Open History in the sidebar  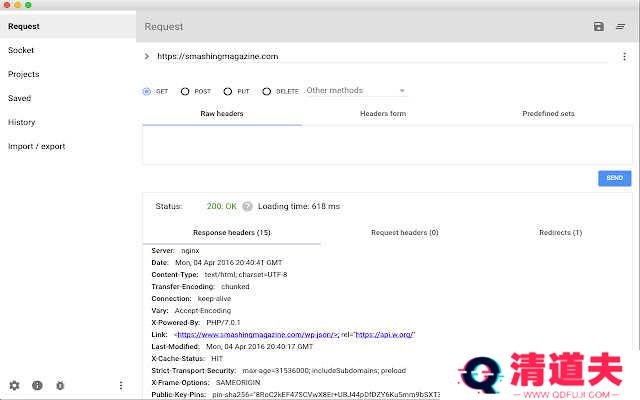pyautogui.click(x=22, y=122)
